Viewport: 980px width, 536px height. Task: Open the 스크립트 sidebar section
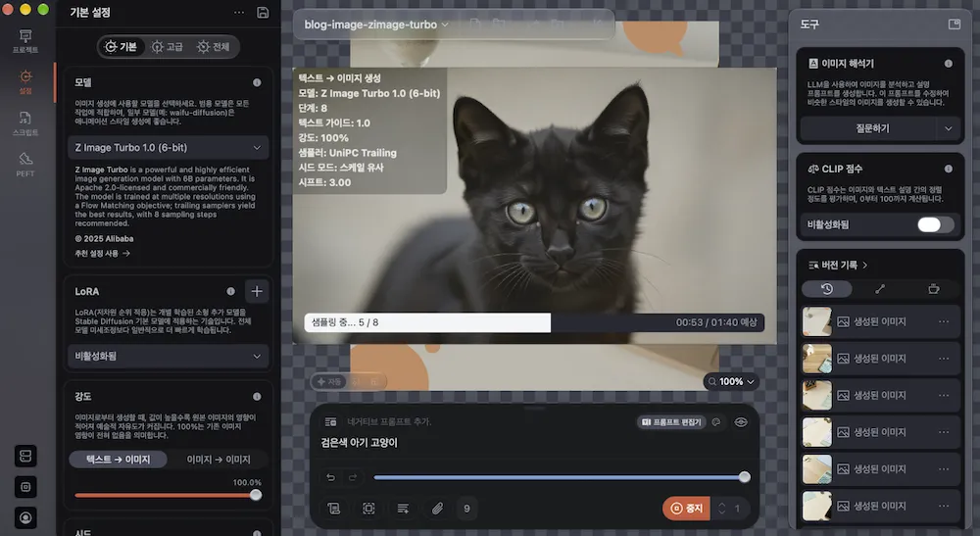pyautogui.click(x=25, y=123)
